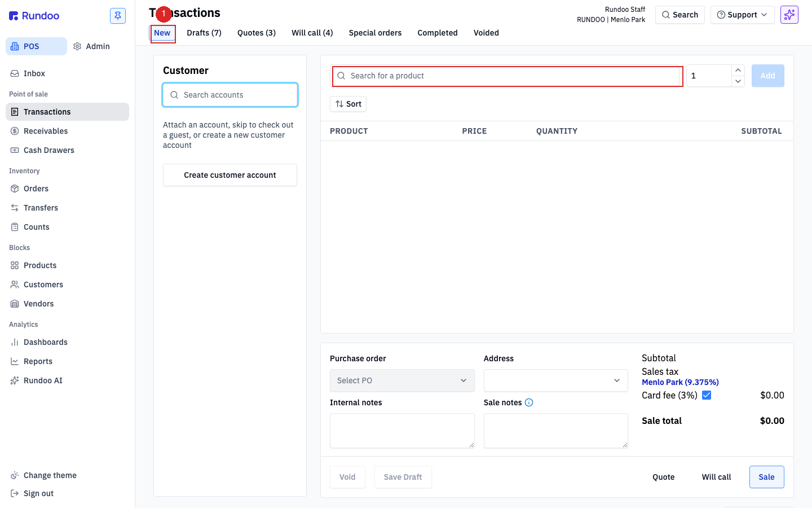Click the PRODUCT column header

point(349,131)
